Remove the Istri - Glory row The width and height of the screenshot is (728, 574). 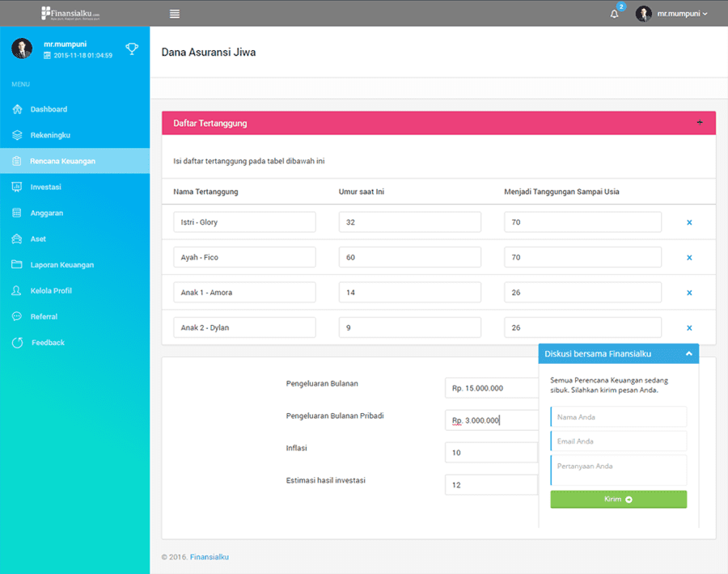click(689, 222)
